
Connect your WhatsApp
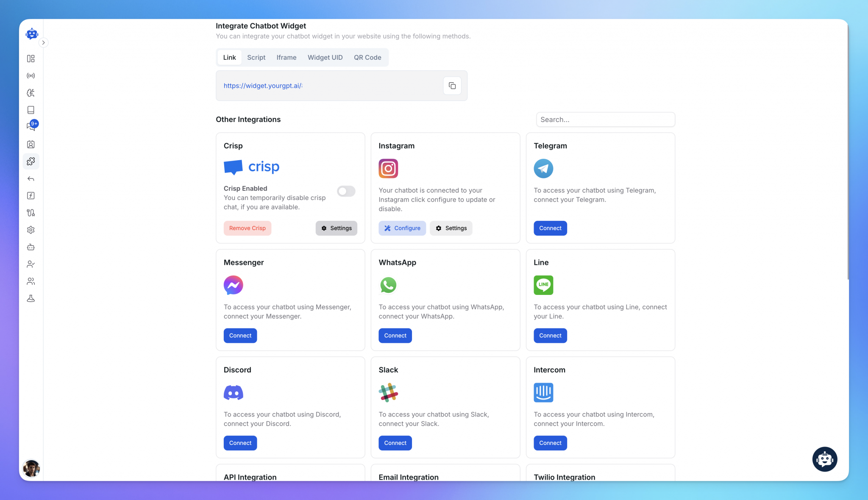coord(395,335)
